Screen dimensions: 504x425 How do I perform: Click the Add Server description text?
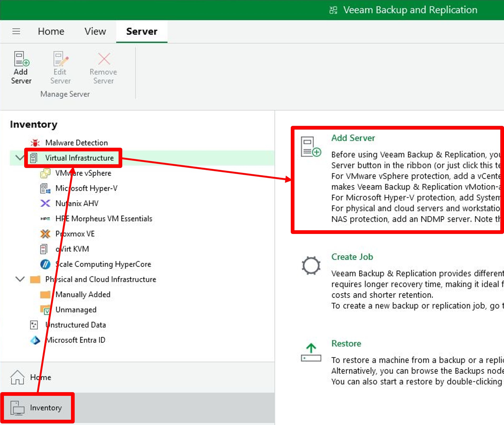(x=416, y=187)
